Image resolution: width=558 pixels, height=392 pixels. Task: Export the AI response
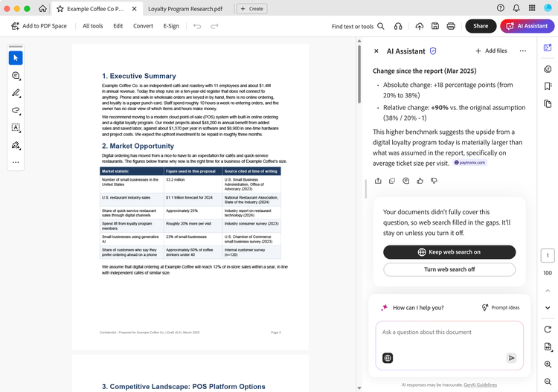coord(378,181)
